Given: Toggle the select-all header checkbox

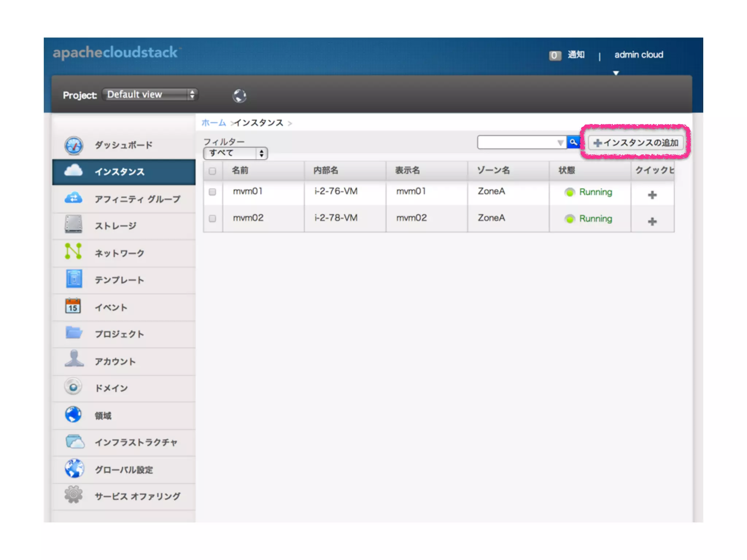Looking at the screenshot, I should 212,171.
